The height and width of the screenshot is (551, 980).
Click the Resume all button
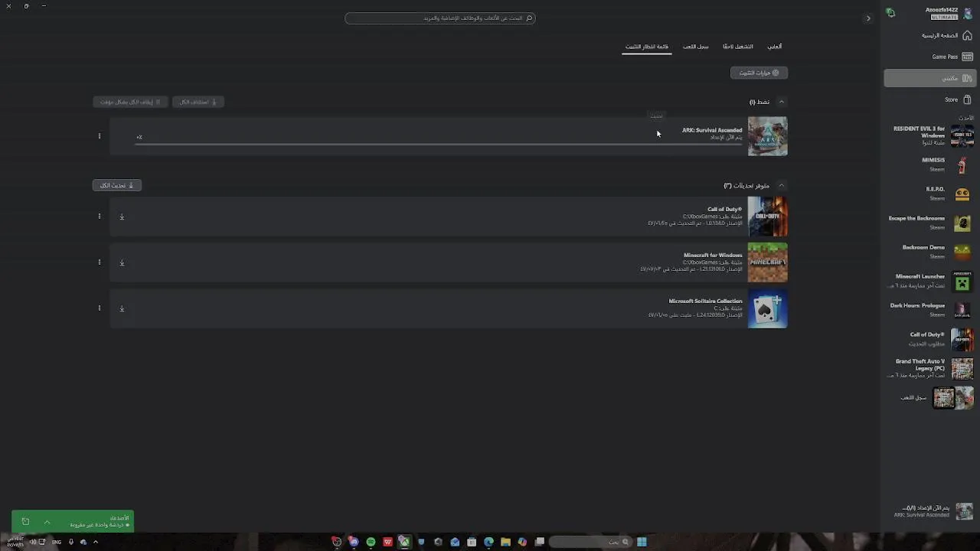tap(198, 102)
